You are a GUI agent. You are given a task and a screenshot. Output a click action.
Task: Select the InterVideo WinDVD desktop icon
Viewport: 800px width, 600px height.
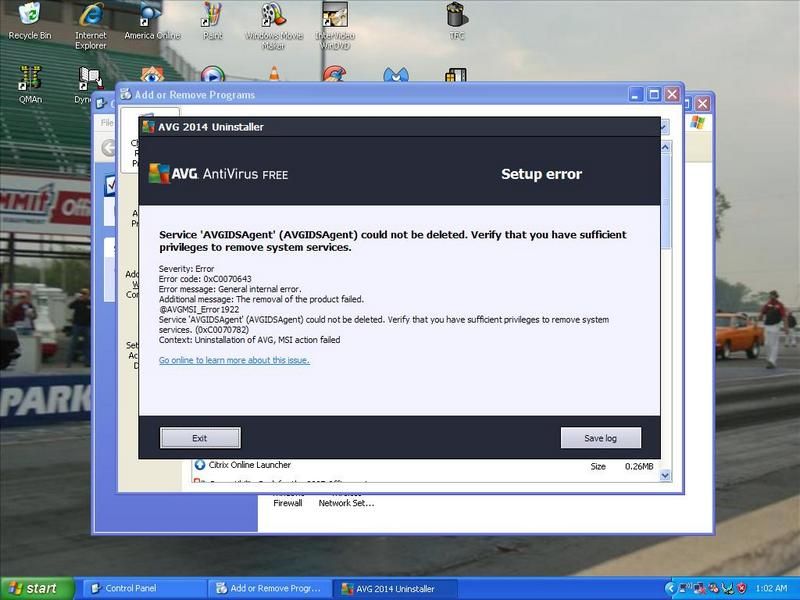click(335, 26)
